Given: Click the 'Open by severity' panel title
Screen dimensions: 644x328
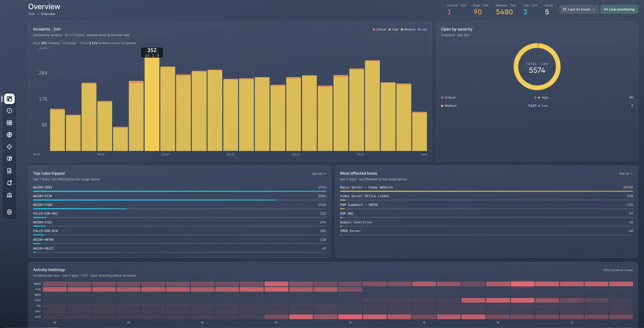Looking at the screenshot, I should [457, 29].
